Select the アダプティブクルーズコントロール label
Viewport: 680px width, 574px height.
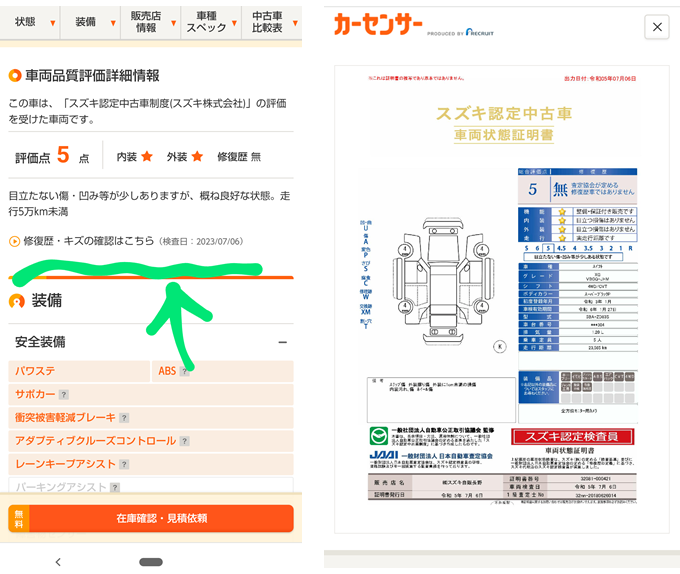coord(95,441)
